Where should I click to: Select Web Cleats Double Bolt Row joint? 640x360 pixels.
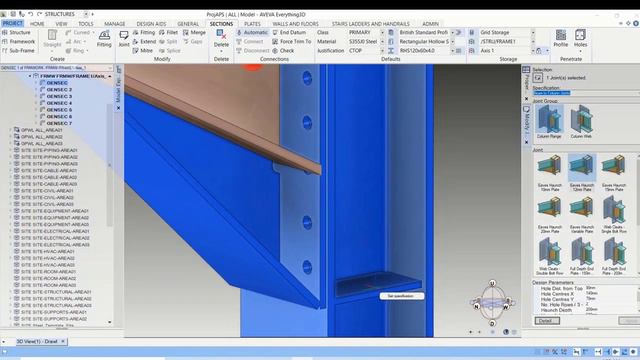tap(549, 256)
